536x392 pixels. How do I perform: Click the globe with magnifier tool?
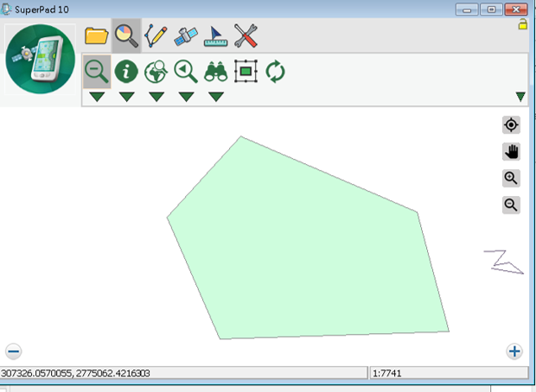[x=156, y=72]
